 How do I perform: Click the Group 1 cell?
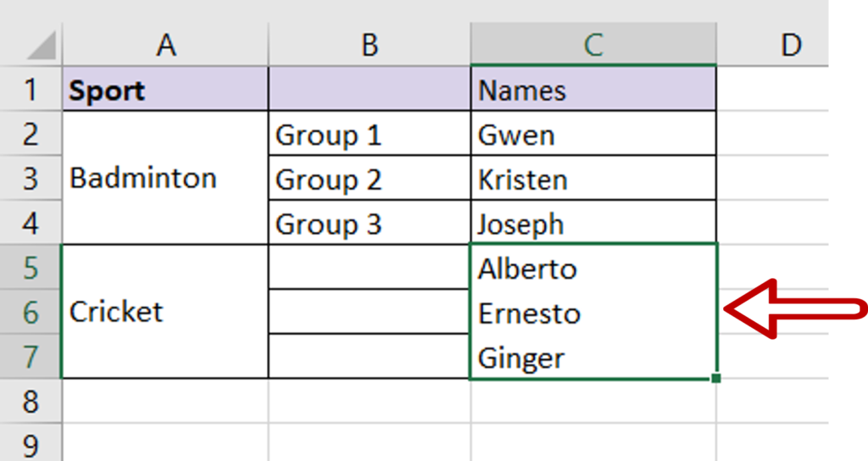click(x=370, y=134)
